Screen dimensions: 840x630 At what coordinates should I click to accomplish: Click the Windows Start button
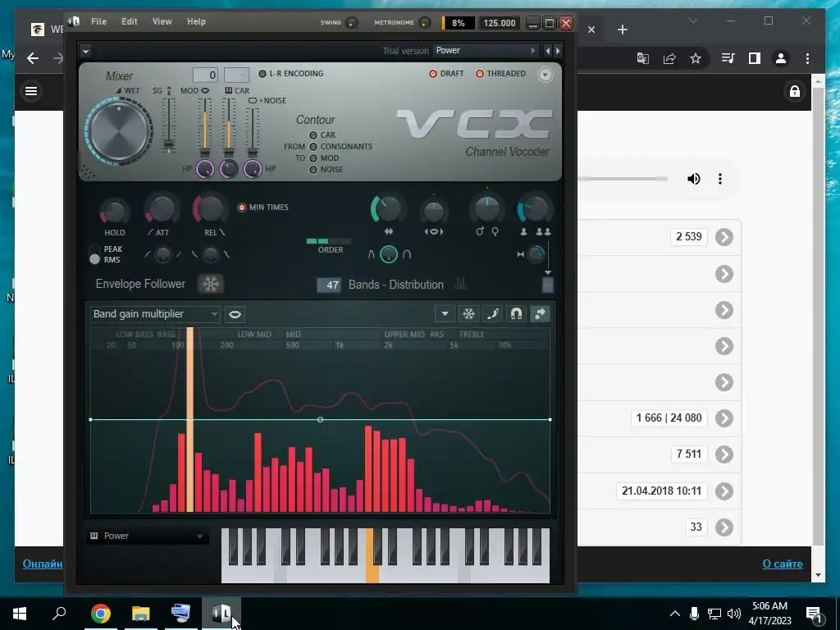20,614
